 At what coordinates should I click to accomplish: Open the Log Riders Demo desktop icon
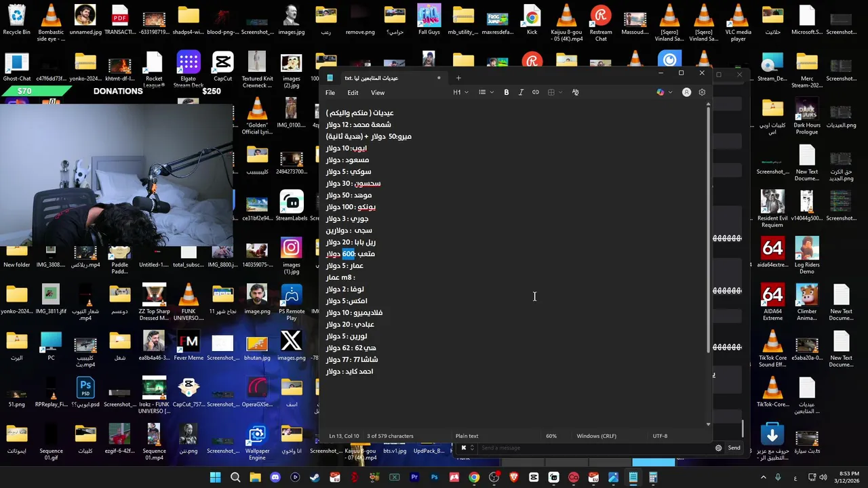[806, 256]
